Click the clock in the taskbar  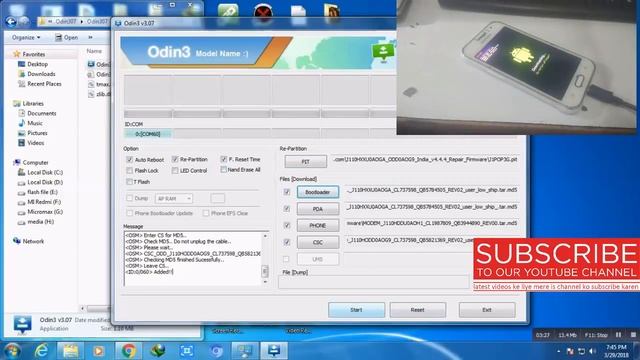pyautogui.click(x=616, y=351)
